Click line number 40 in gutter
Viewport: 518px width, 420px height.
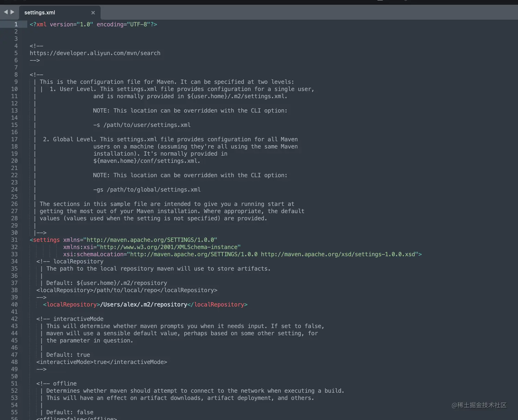tap(14, 305)
